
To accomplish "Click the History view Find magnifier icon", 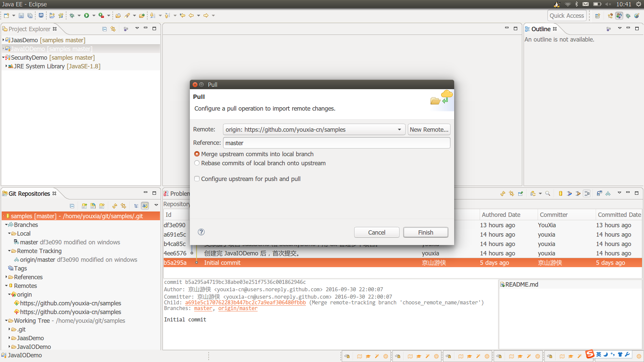I will (x=548, y=193).
